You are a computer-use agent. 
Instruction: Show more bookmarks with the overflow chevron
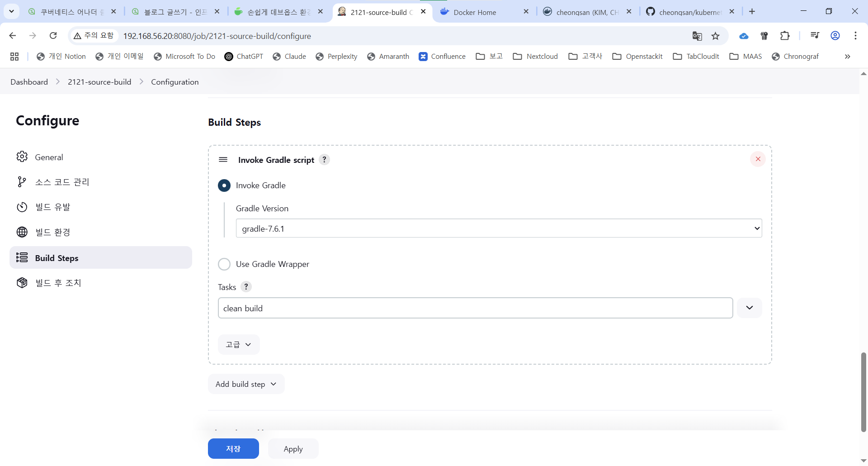(x=848, y=57)
